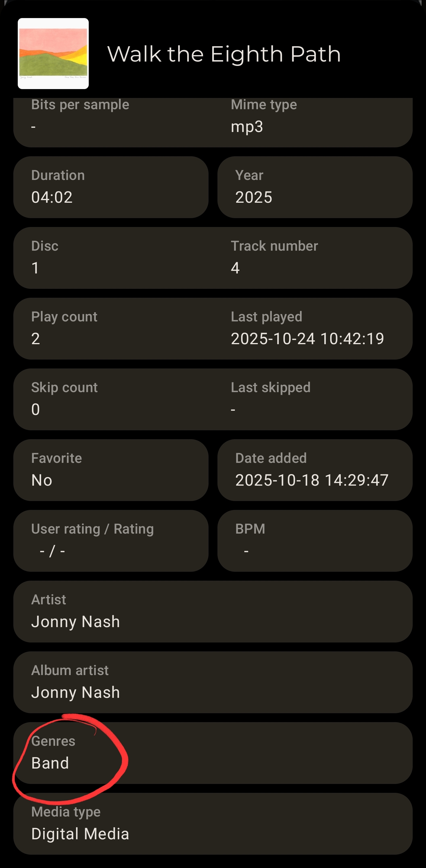Open the Artist Jonny Nash card
Image resolution: width=426 pixels, height=868 pixels.
pyautogui.click(x=213, y=611)
